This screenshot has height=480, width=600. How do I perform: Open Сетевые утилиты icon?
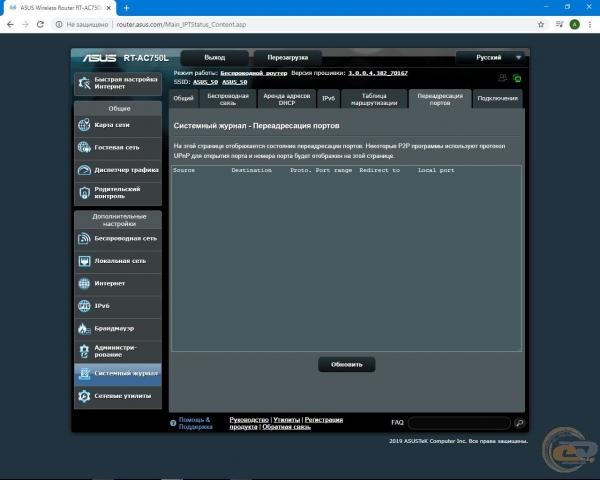click(84, 396)
